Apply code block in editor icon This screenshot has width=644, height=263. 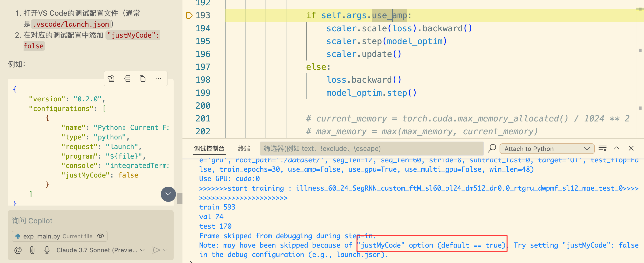(x=111, y=78)
